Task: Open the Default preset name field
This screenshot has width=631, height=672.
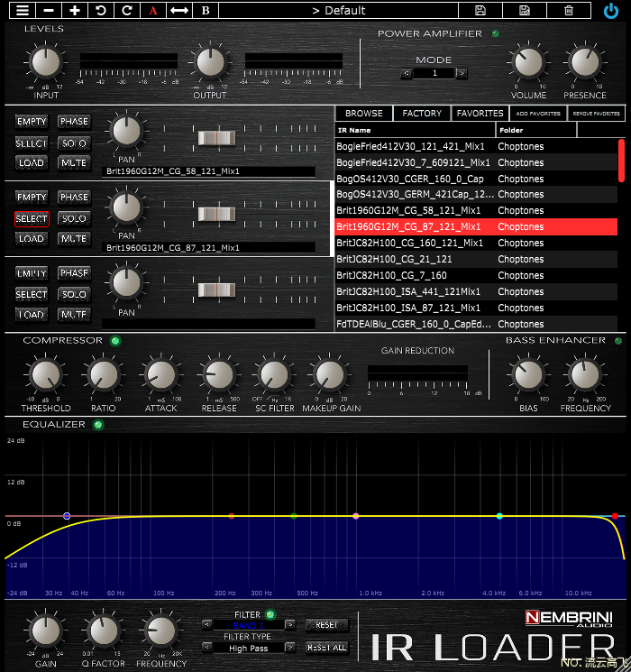Action: tap(338, 10)
